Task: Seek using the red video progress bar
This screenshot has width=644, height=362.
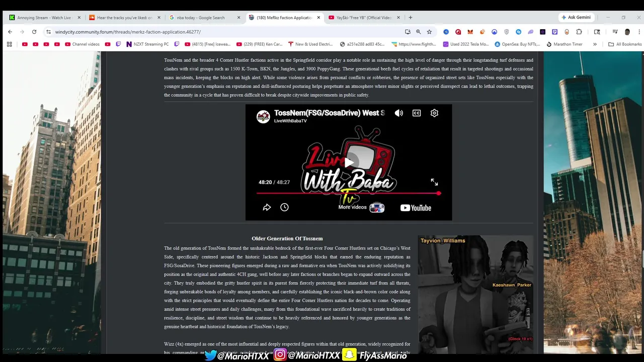Action: pyautogui.click(x=348, y=193)
